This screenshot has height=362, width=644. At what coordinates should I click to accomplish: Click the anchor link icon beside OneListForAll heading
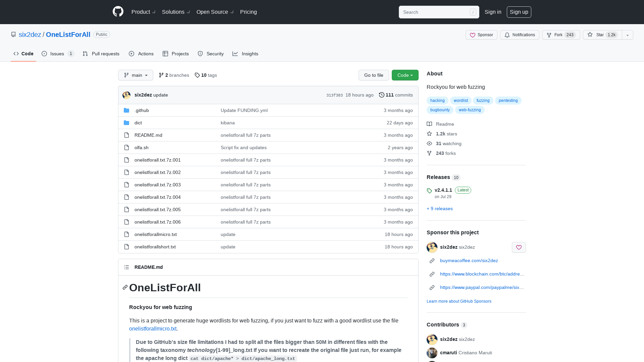[125, 287]
